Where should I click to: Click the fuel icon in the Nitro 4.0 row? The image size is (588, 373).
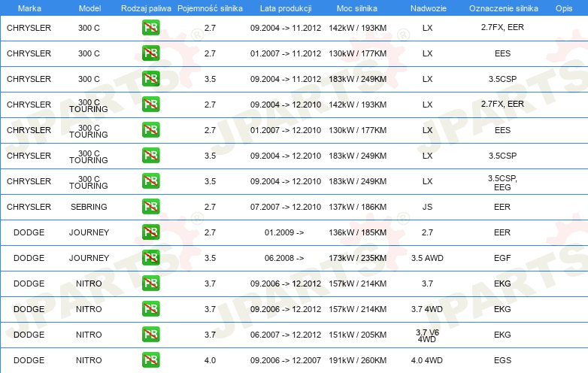150,360
